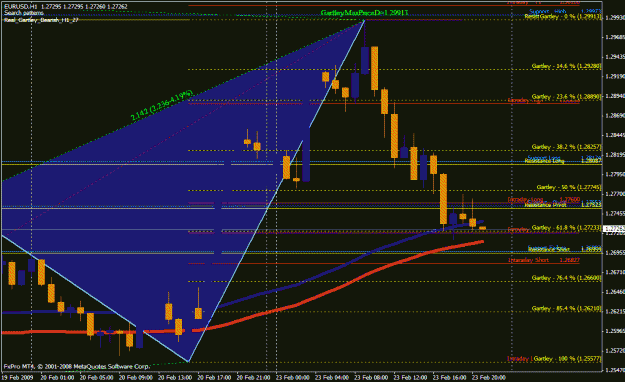Select the 'Real_Gartley_Bearish_H1_27' pattern label

tap(41, 20)
